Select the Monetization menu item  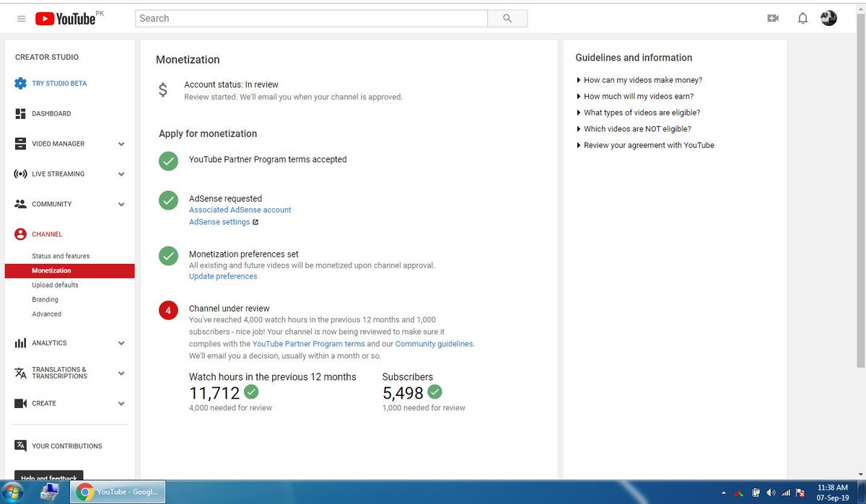69,270
